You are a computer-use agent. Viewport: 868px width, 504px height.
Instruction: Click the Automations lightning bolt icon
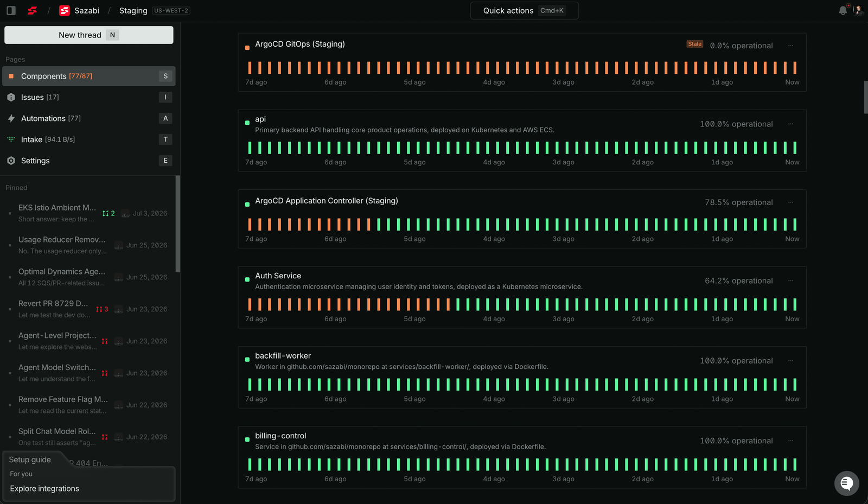click(11, 118)
